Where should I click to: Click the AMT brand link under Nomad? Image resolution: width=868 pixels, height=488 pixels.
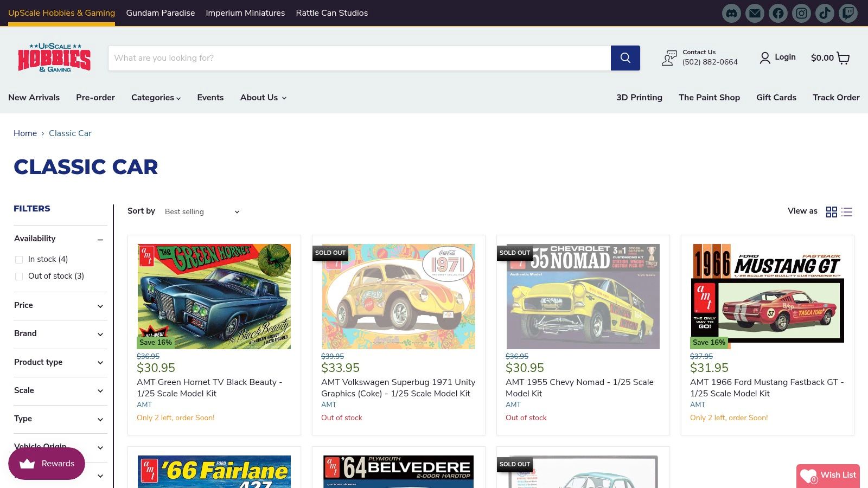click(513, 405)
